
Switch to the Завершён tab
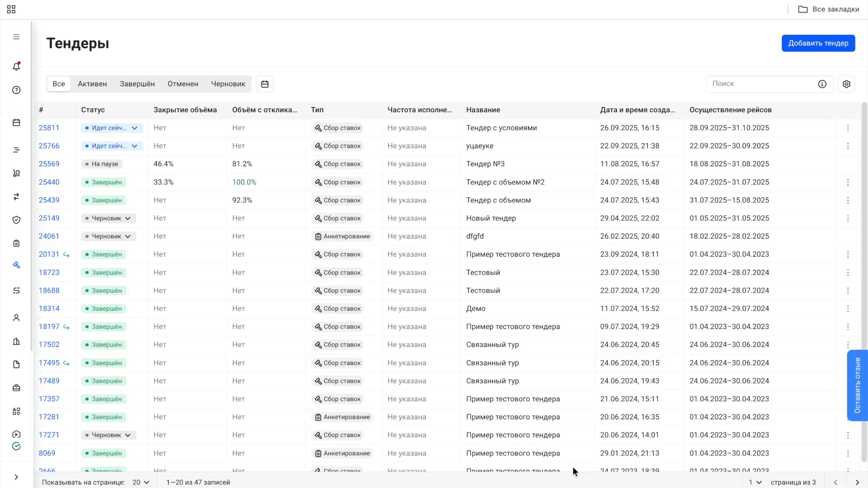[137, 84]
